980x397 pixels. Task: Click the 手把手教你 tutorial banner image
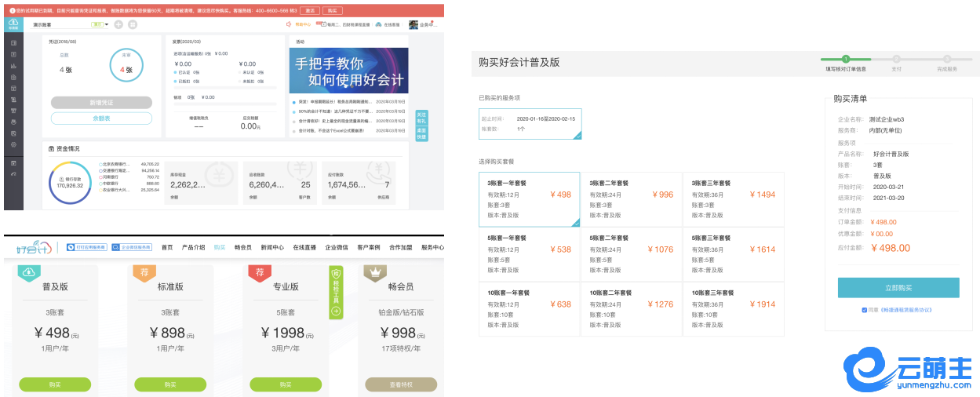click(x=348, y=71)
